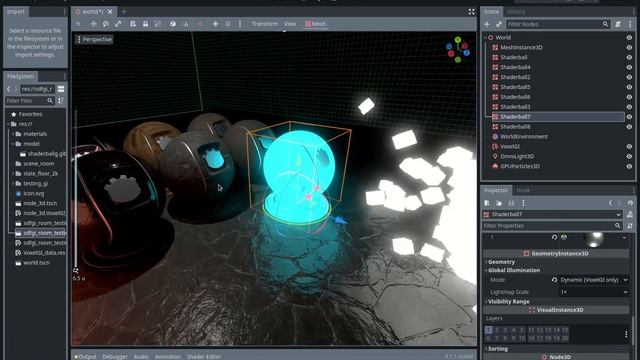Toggle the snap mode icon
This screenshot has height=360, width=640.
185,24
